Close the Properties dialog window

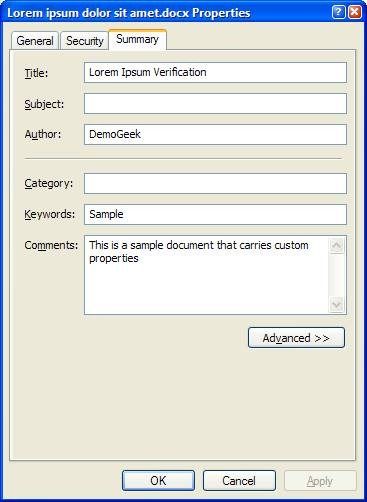click(355, 12)
